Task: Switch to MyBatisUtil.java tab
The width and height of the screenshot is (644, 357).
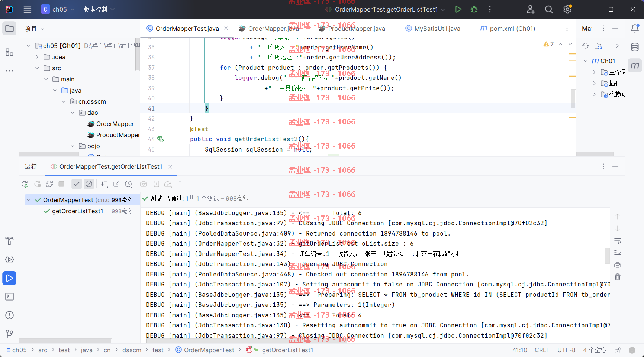Action: pos(433,29)
